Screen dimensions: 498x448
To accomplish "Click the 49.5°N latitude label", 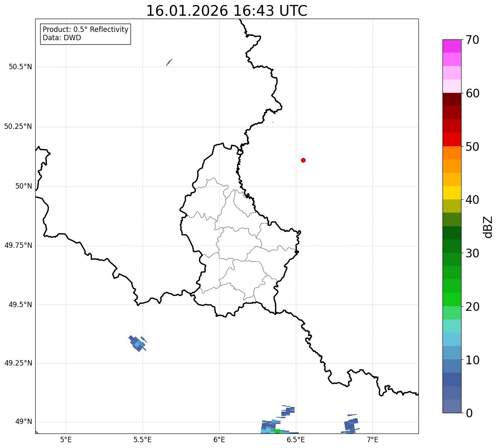I will pyautogui.click(x=20, y=305).
